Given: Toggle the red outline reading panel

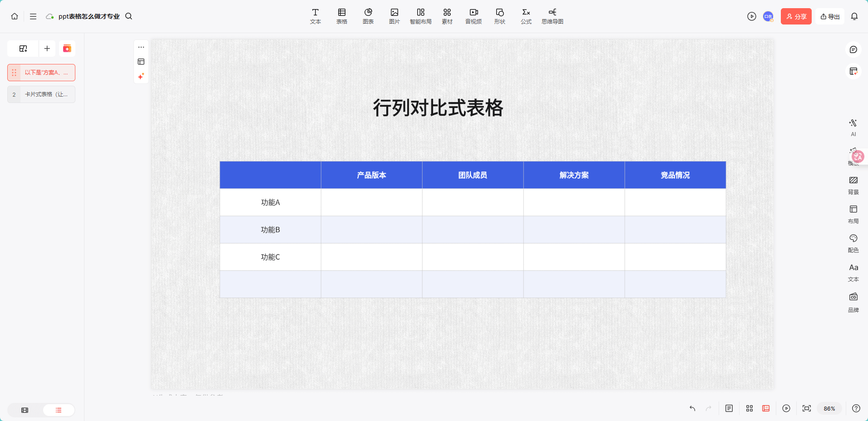Looking at the screenshot, I should click(x=766, y=408).
